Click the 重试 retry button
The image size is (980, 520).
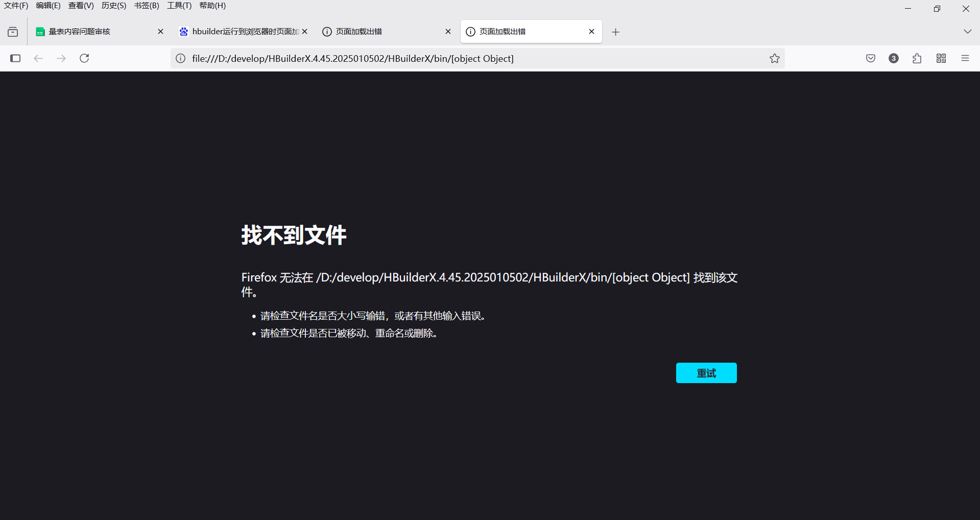706,373
